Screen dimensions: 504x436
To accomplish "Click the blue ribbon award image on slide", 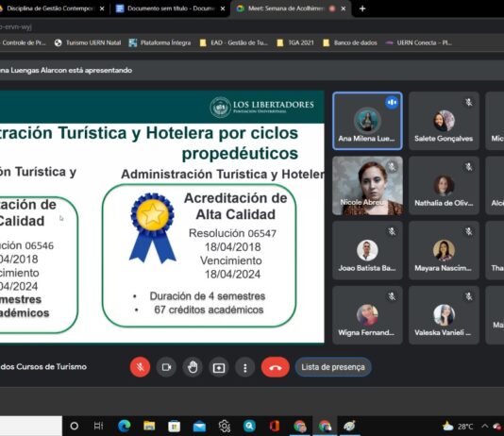I will (x=152, y=228).
